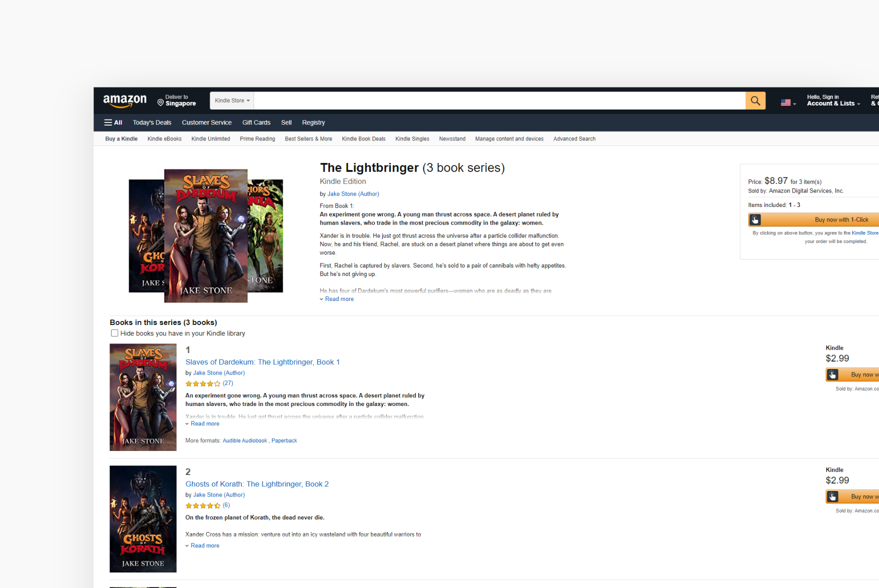Click Ghosts of Korath cover thumbnail in list
Image resolution: width=879 pixels, height=588 pixels.
pyautogui.click(x=143, y=519)
